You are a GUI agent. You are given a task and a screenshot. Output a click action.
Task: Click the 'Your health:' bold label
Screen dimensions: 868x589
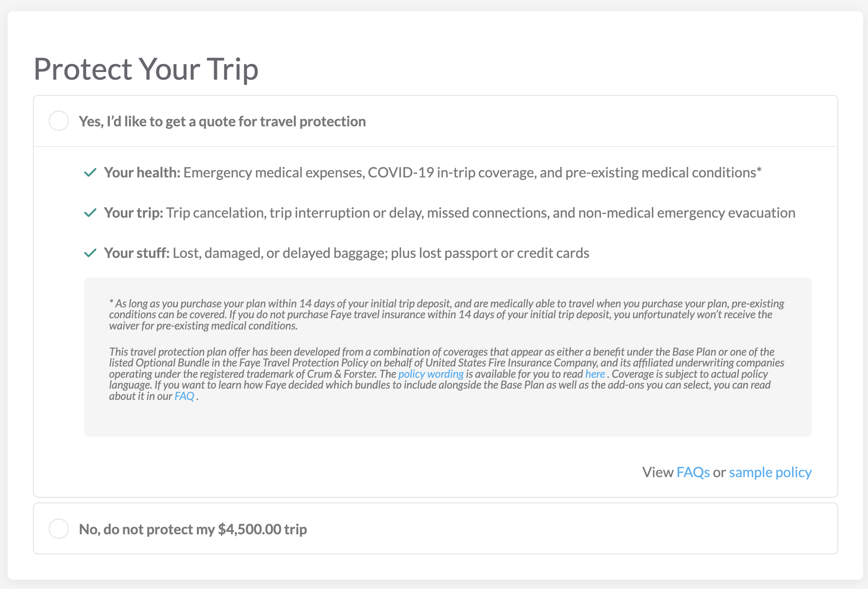click(x=142, y=173)
